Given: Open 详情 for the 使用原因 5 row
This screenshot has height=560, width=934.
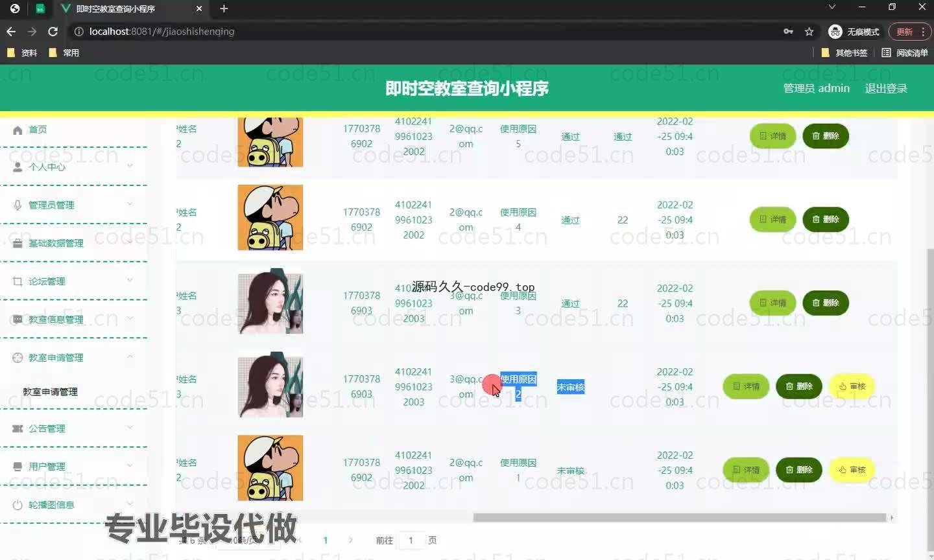Looking at the screenshot, I should [772, 136].
